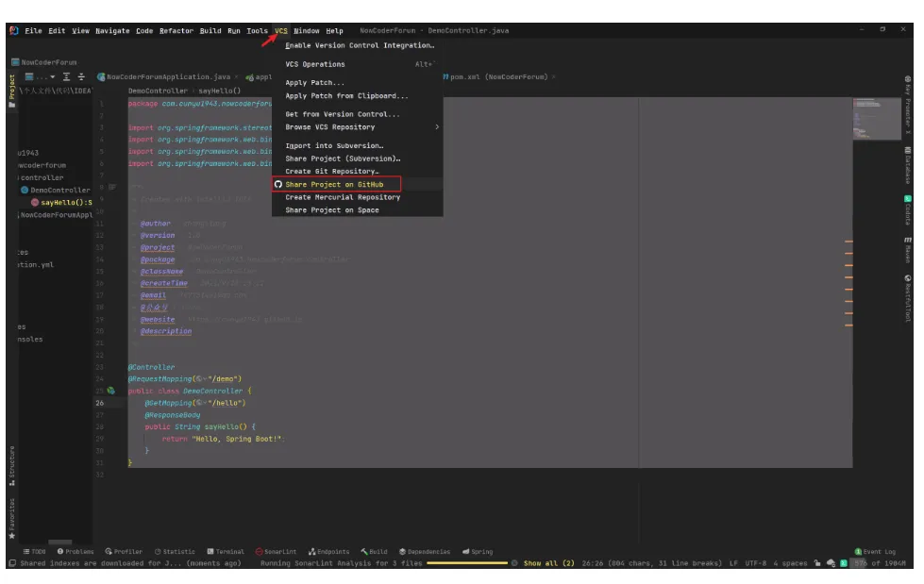Toggle the Favorites tool window
Viewport: 924px width, 584px height.
(x=11, y=519)
